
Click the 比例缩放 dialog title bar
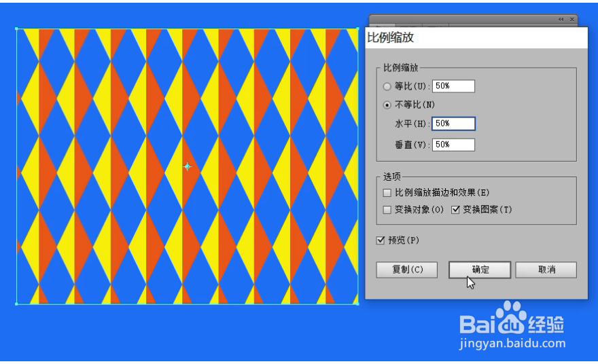coord(476,38)
